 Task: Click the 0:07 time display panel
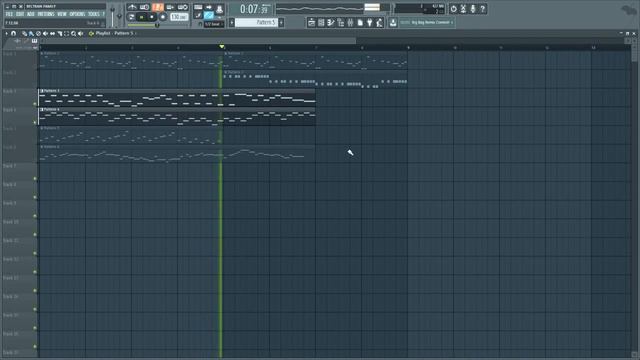tap(251, 9)
